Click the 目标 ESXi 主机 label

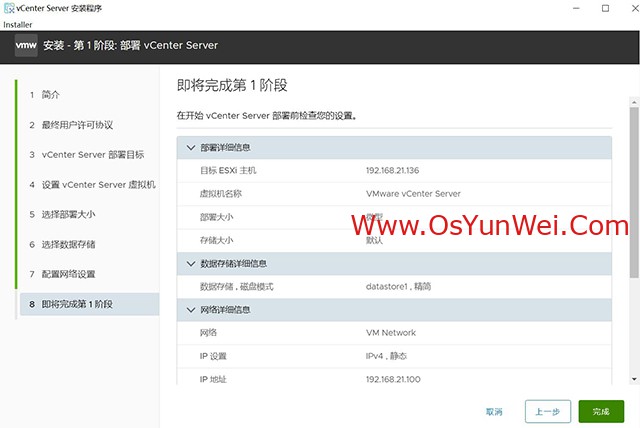tap(228, 170)
